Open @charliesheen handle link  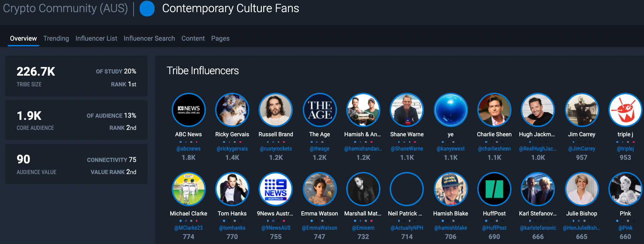494,149
